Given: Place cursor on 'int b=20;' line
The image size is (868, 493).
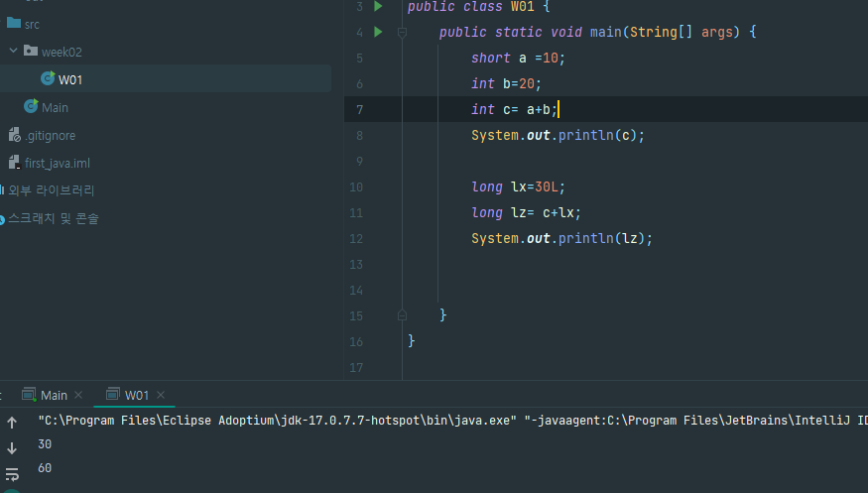Looking at the screenshot, I should point(506,84).
